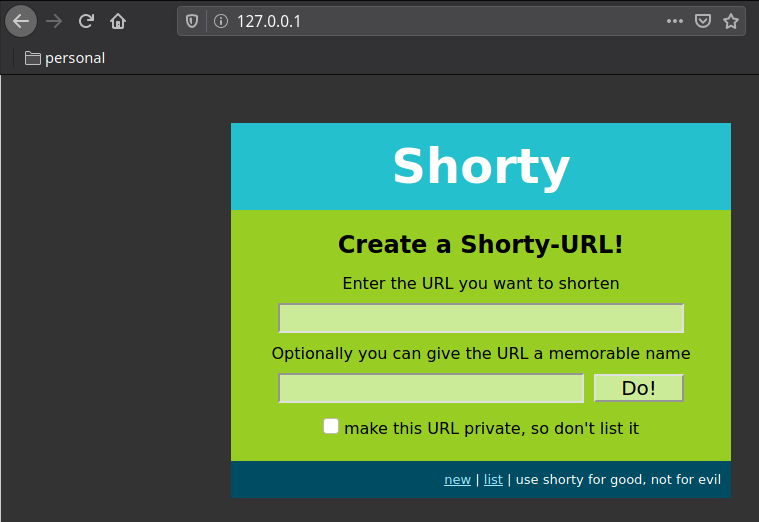
Task: Show site information for 127.0.0.1
Action: (220, 21)
